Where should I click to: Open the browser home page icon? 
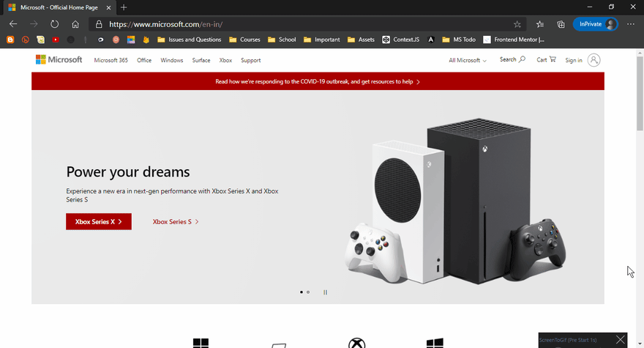pos(75,24)
